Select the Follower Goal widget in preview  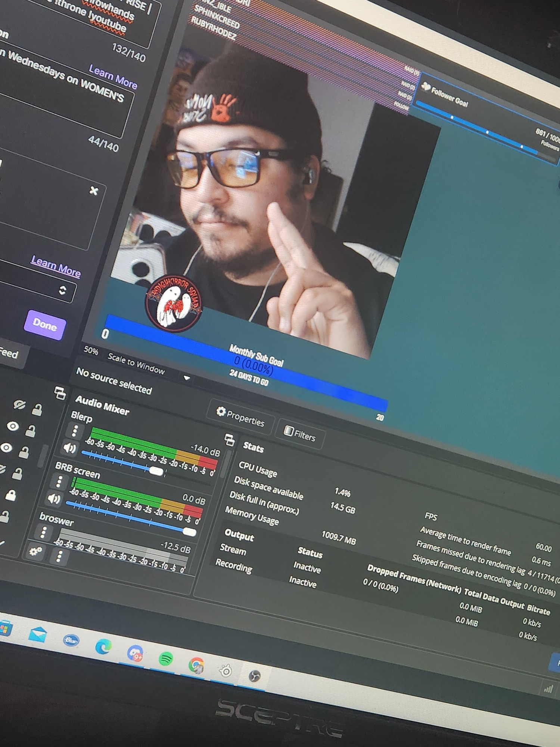(487, 120)
